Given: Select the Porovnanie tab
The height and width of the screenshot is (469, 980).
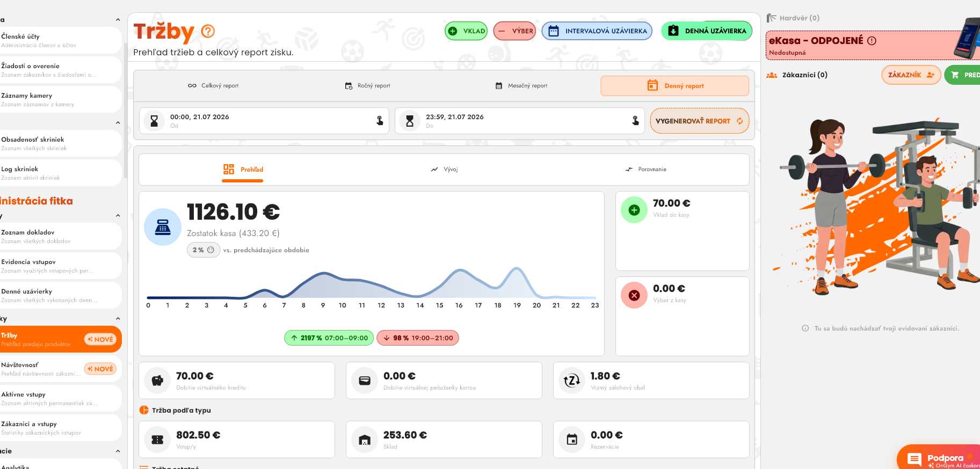Looking at the screenshot, I should pyautogui.click(x=646, y=170).
